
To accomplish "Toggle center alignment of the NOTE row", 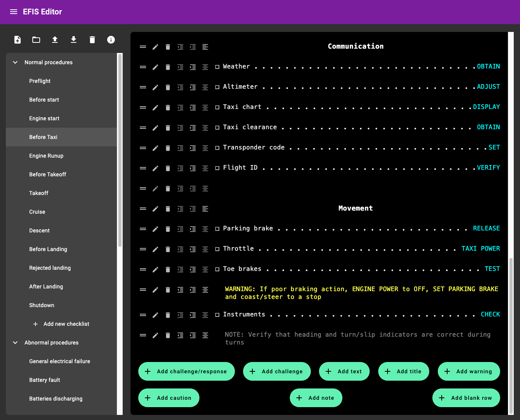I will 205,335.
